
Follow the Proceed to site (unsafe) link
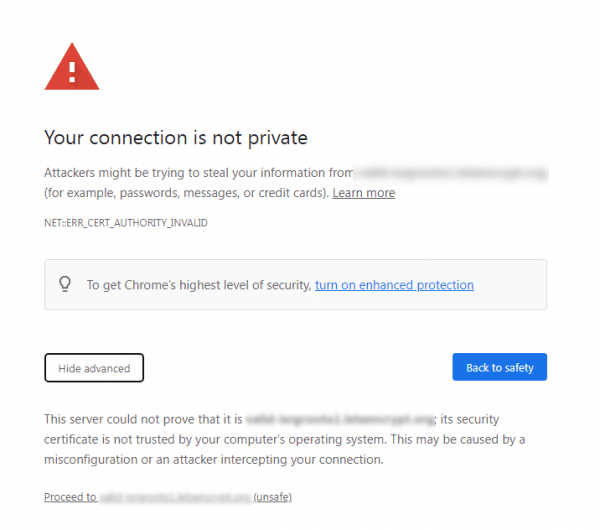point(167,497)
